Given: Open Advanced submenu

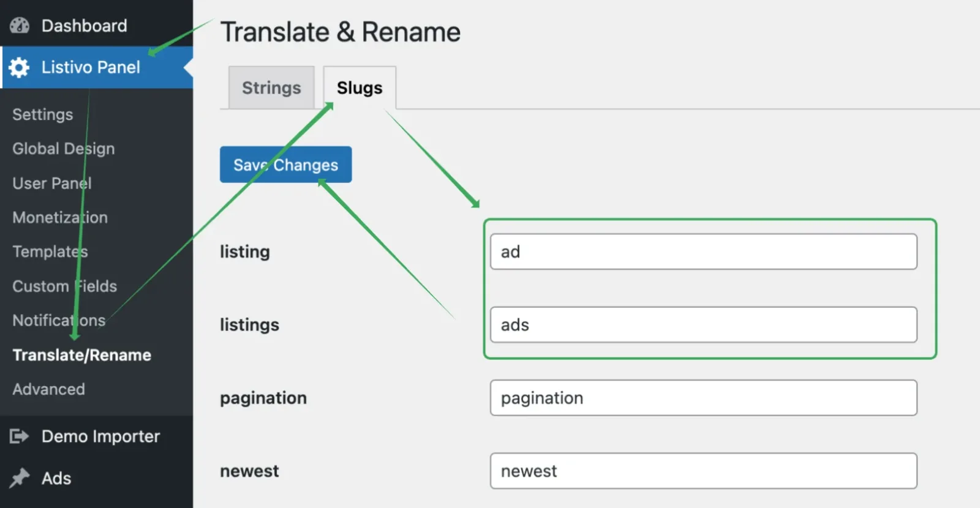Looking at the screenshot, I should [x=49, y=389].
